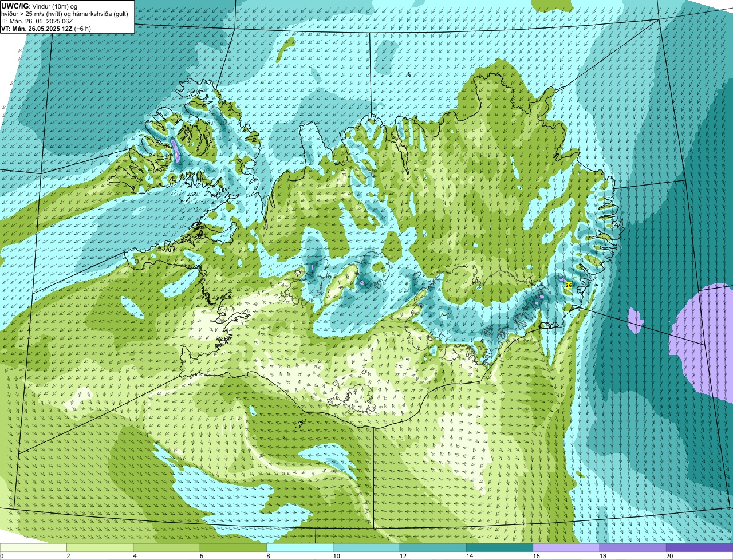Click the 'UWC/IG: Vindur (10m) og' title text
Screen dimensions: 733x560
tap(40, 6)
